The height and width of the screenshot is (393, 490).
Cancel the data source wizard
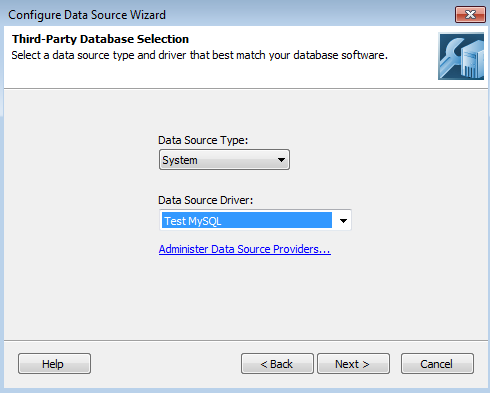point(437,364)
